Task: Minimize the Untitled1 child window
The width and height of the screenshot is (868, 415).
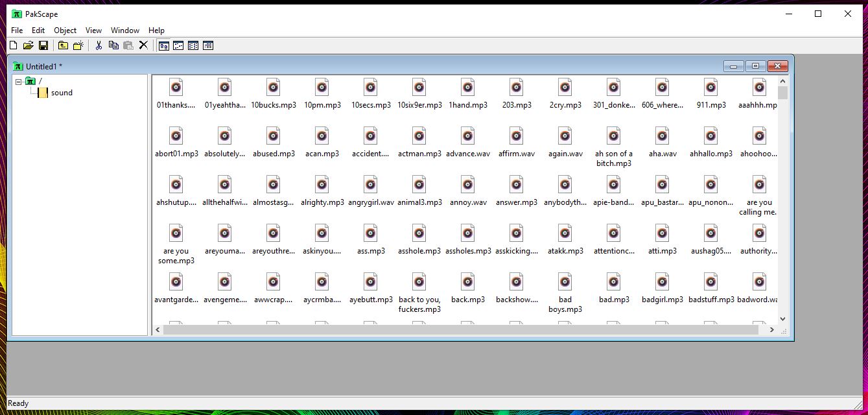Action: click(x=734, y=66)
